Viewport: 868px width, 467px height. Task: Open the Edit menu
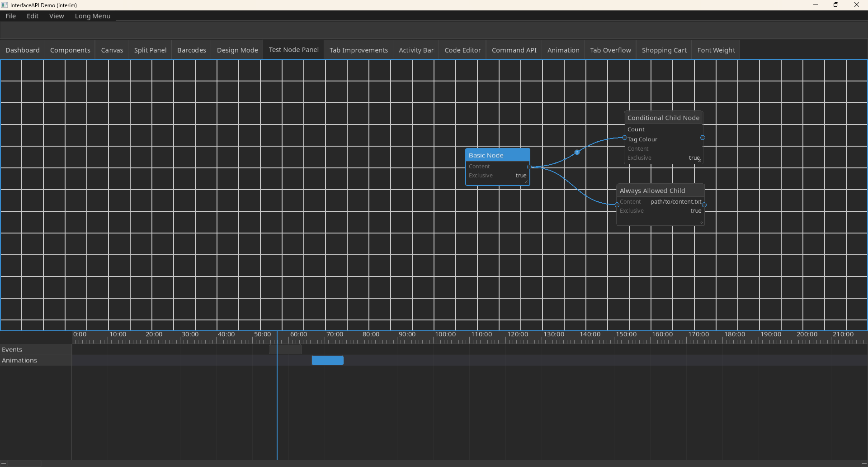[33, 16]
